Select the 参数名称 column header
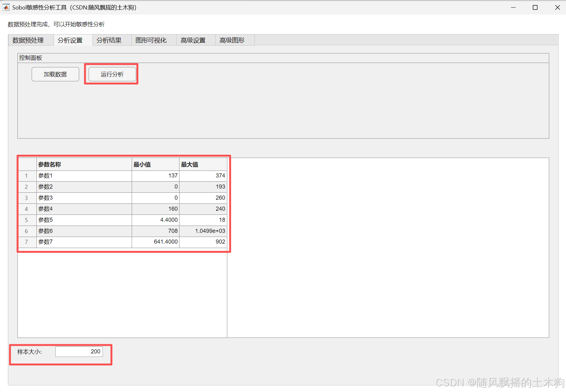Screen dimensions: 566x392 click(84, 165)
